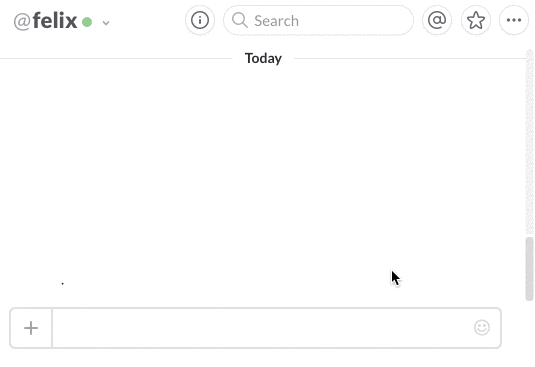Open the more actions ellipsis menu
This screenshot has height=367, width=535.
tap(514, 20)
